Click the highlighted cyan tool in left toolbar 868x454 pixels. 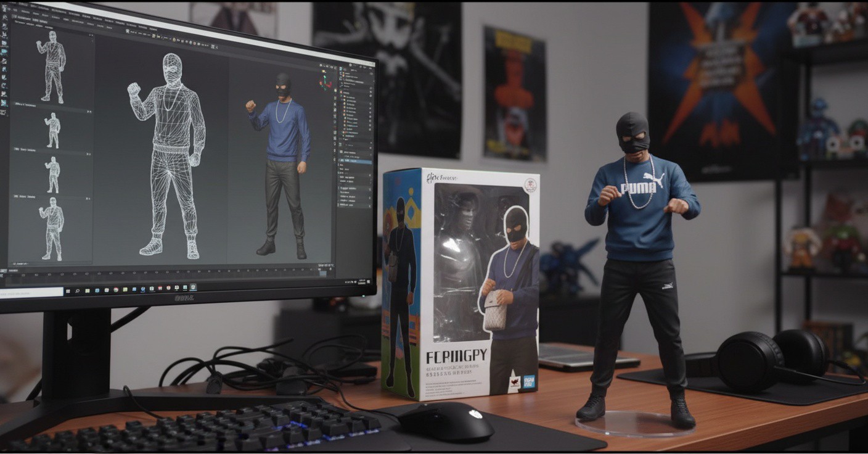click(x=4, y=52)
